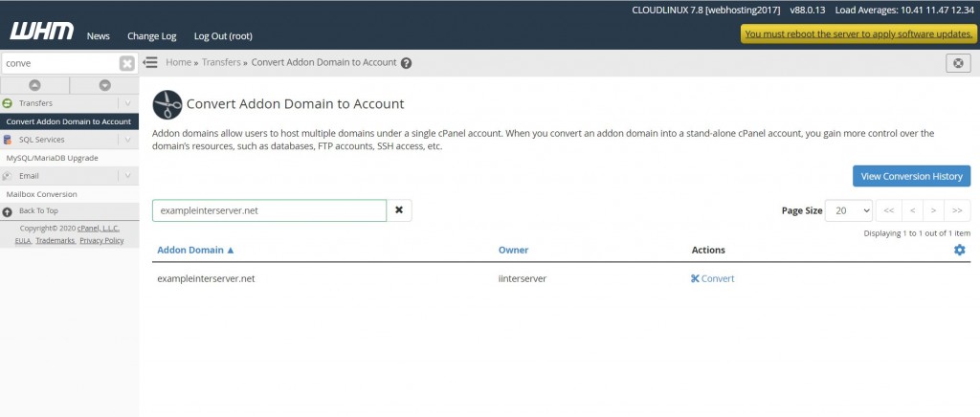Go to previous page button

pos(912,210)
